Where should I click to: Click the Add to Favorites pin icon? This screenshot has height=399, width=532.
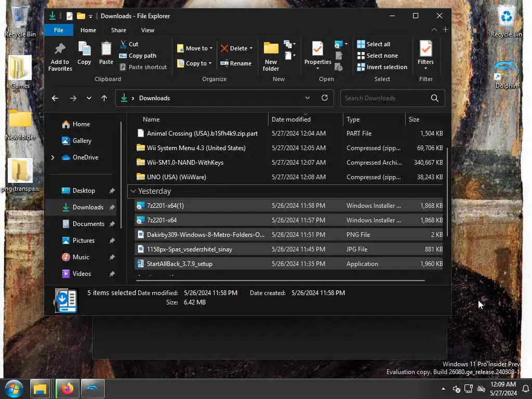(60, 49)
